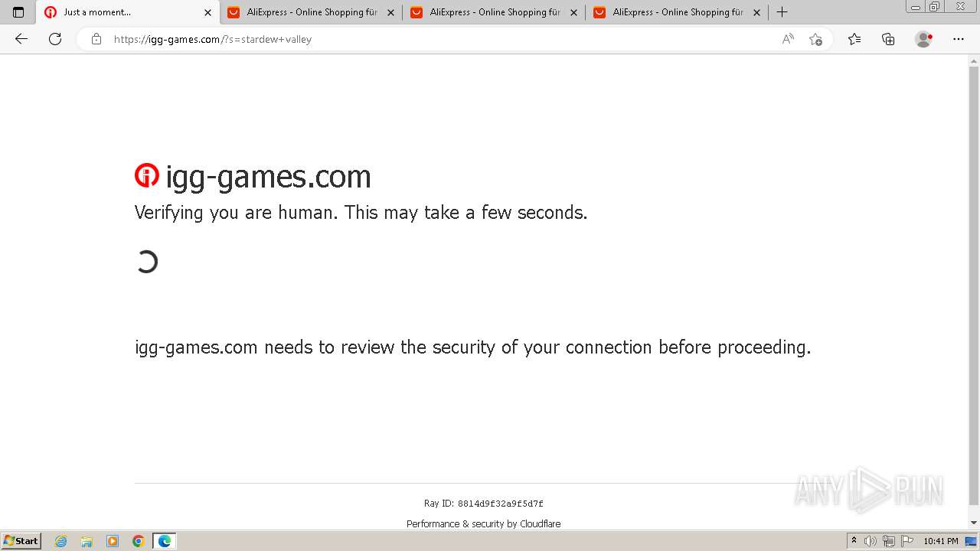Click the igg-games.com heading text
Image resolution: width=980 pixels, height=551 pixels.
click(268, 177)
